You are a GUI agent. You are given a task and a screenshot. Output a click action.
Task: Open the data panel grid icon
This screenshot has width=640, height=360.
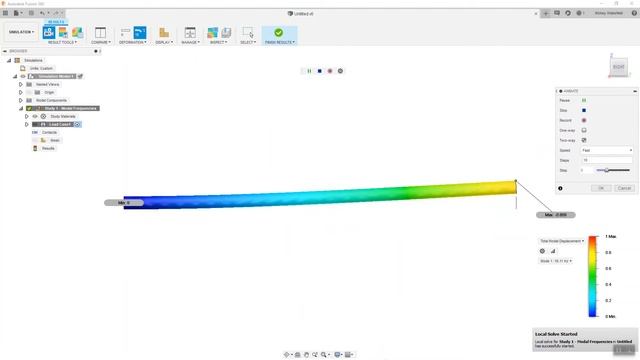pyautogui.click(x=5, y=13)
